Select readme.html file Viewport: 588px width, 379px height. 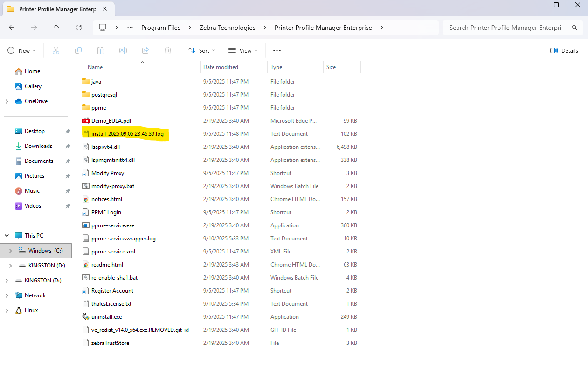click(107, 264)
